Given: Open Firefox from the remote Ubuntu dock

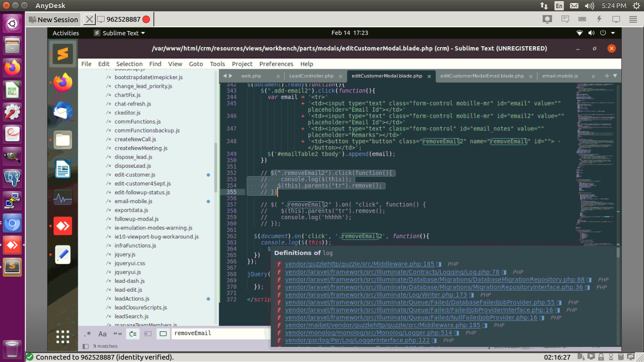Looking at the screenshot, I should point(63,82).
